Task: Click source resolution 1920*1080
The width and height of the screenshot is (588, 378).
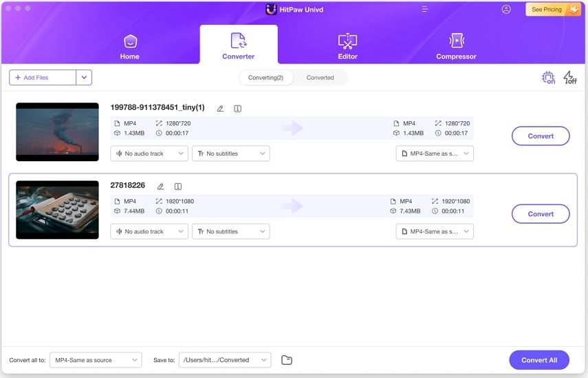Action: [x=179, y=201]
